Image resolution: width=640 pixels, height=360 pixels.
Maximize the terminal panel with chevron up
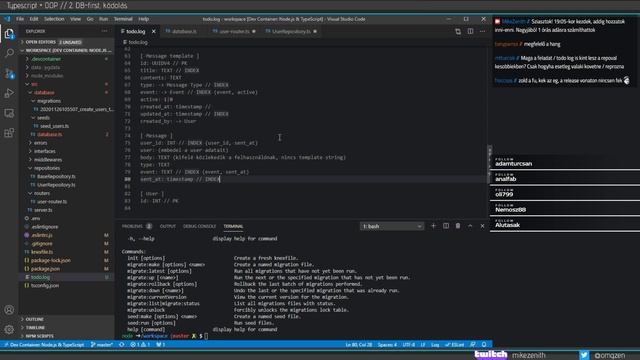point(470,226)
